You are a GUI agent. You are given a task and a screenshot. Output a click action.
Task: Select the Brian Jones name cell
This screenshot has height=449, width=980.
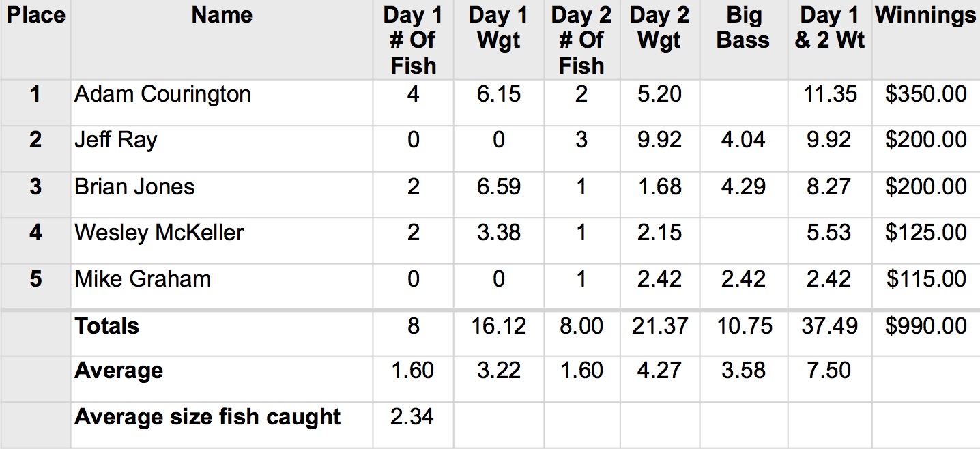[x=134, y=187]
